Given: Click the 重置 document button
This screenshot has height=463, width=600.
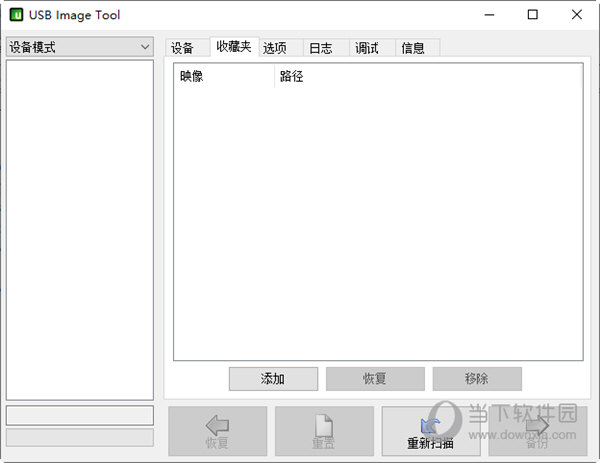Looking at the screenshot, I should pyautogui.click(x=324, y=431).
